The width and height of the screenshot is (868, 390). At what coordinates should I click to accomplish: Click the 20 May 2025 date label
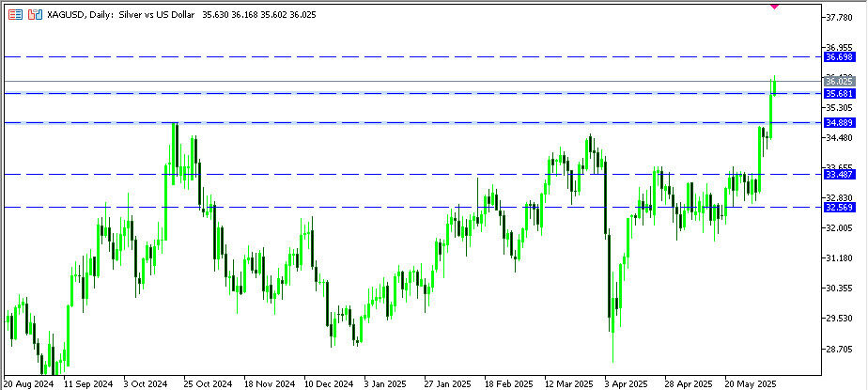click(748, 383)
